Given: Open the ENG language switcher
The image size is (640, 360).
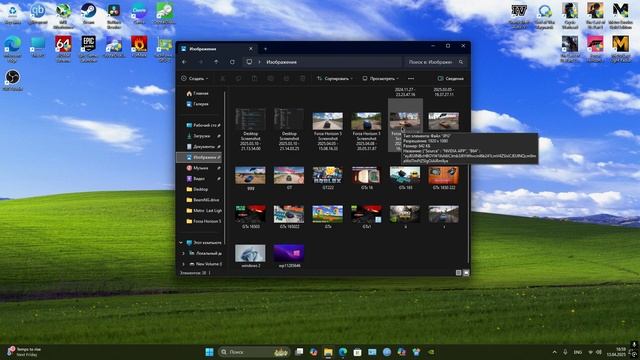Looking at the screenshot, I should click(x=578, y=352).
